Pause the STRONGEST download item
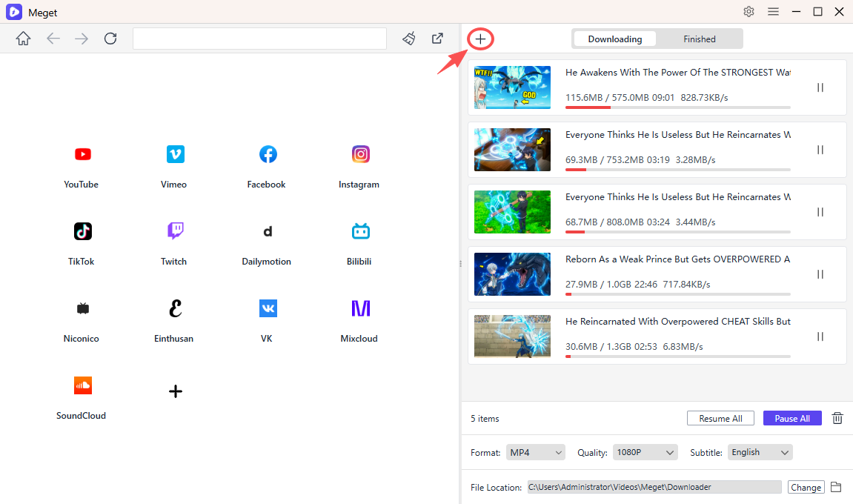The image size is (853, 504). 820,87
